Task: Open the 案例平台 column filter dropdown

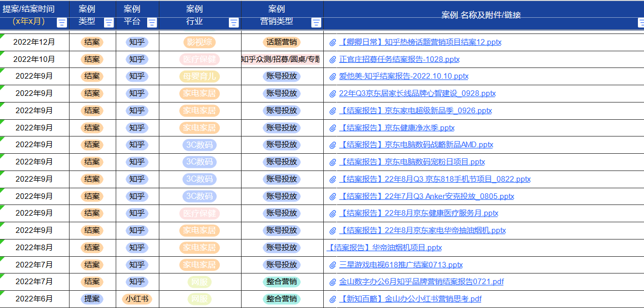Action: click(152, 22)
